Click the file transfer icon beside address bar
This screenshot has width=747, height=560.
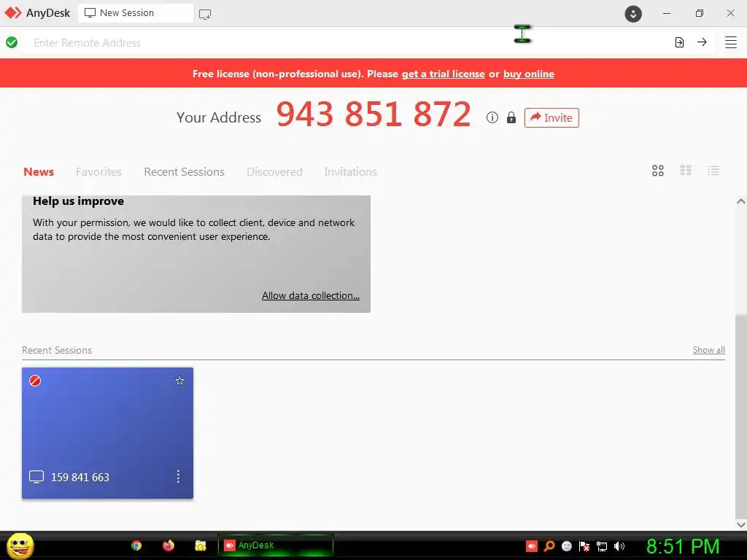pos(679,42)
